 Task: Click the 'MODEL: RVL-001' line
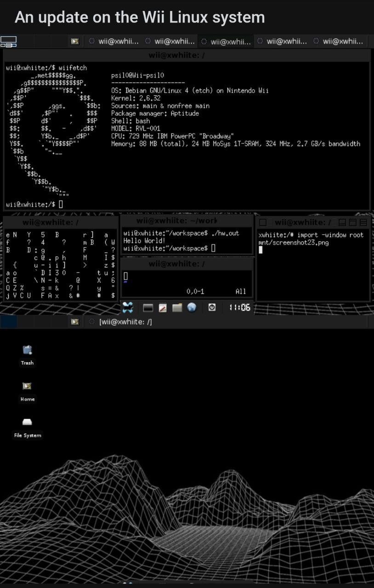coord(136,129)
